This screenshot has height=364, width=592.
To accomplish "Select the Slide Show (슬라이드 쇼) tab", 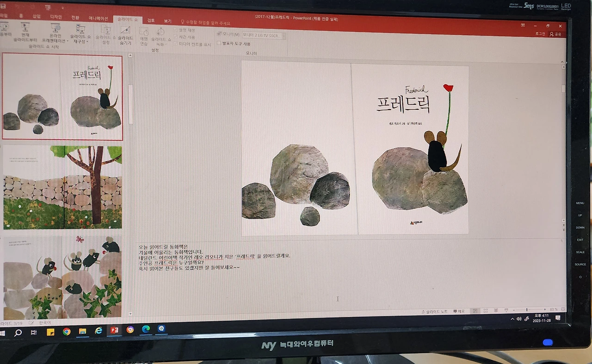I will click(x=127, y=19).
